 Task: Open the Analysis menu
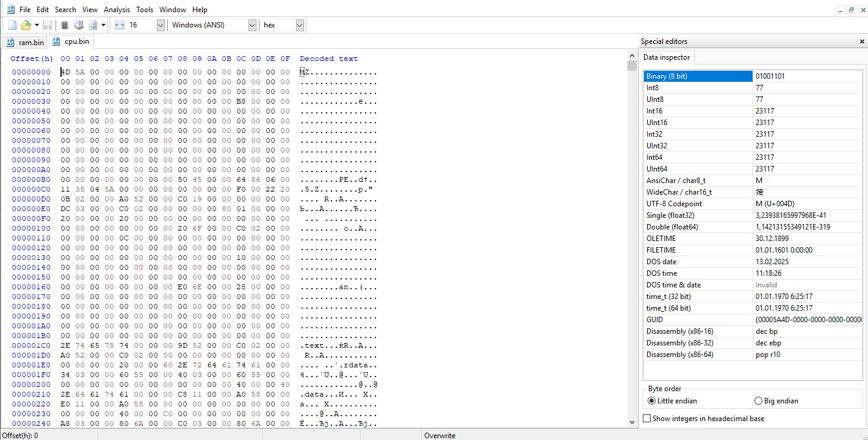click(117, 10)
